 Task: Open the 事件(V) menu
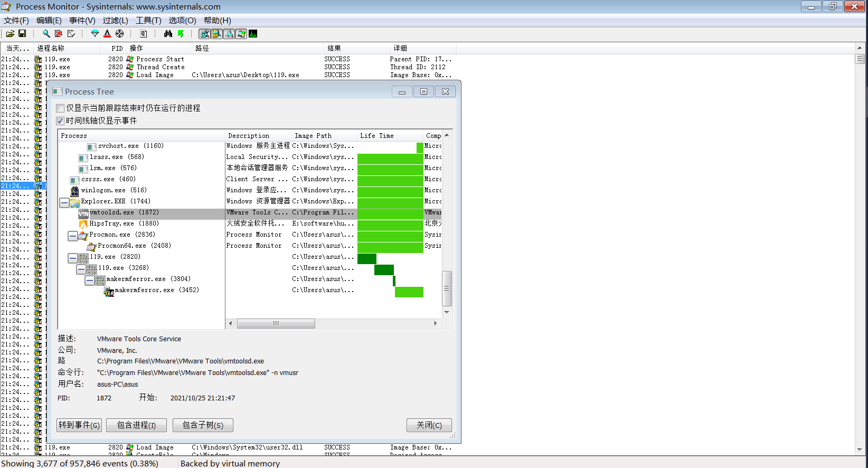pos(82,21)
